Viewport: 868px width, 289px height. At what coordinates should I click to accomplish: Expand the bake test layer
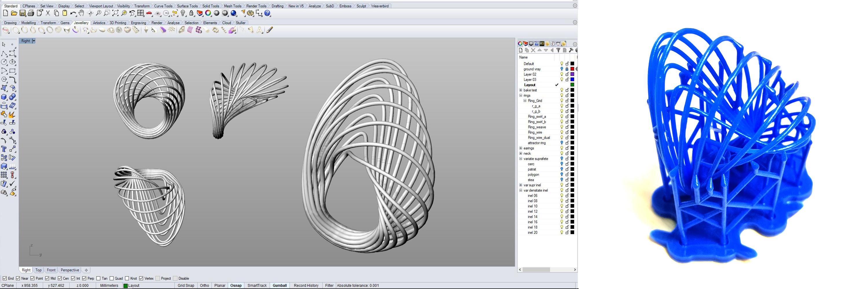(x=521, y=90)
